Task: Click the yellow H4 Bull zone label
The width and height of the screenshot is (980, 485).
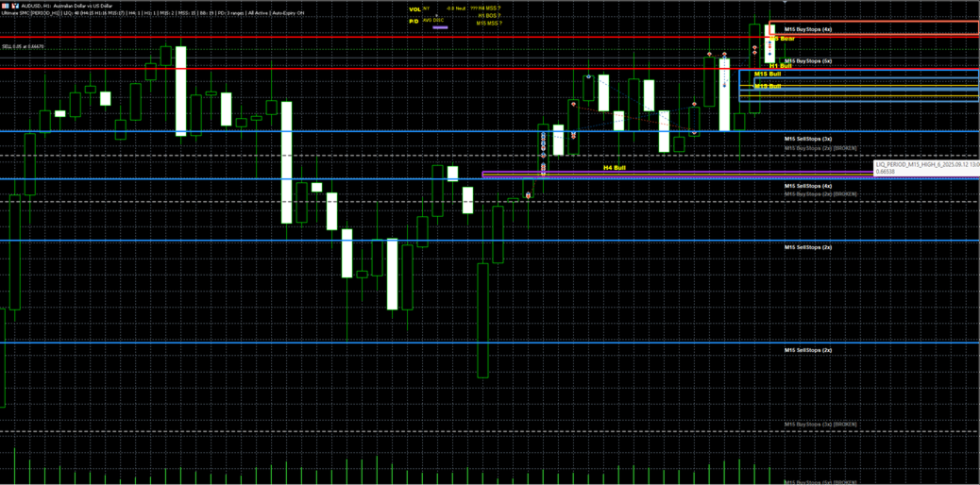Action: 615,168
